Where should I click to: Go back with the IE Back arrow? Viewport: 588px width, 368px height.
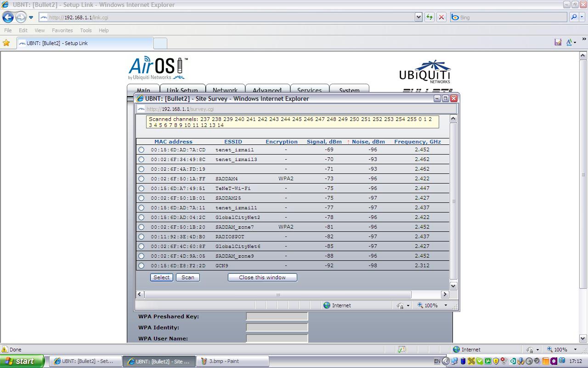click(8, 17)
